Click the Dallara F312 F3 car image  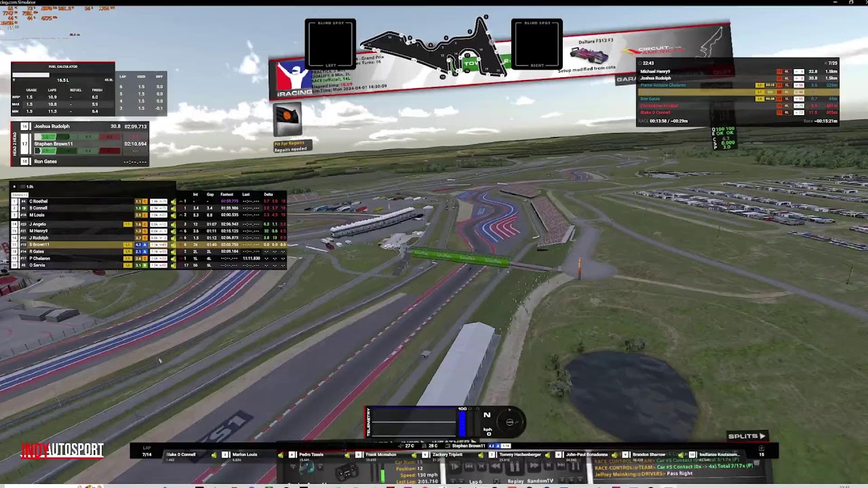point(589,55)
